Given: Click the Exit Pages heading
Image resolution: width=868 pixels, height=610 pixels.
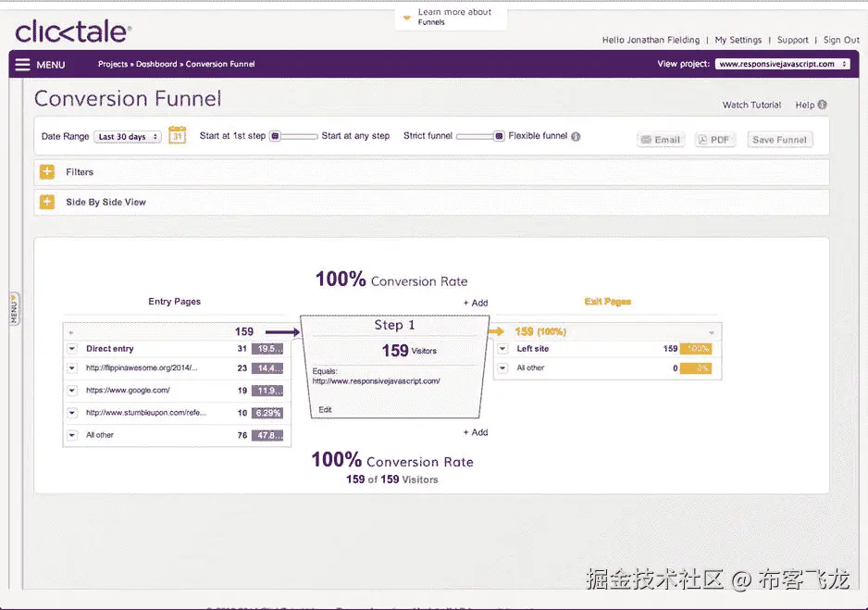Looking at the screenshot, I should 608,302.
